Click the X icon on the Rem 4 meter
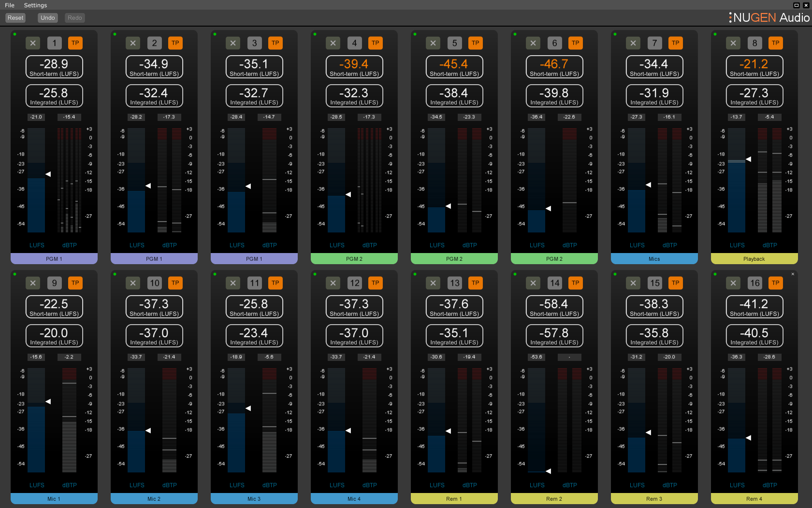This screenshot has width=812, height=508. pyautogui.click(x=733, y=283)
